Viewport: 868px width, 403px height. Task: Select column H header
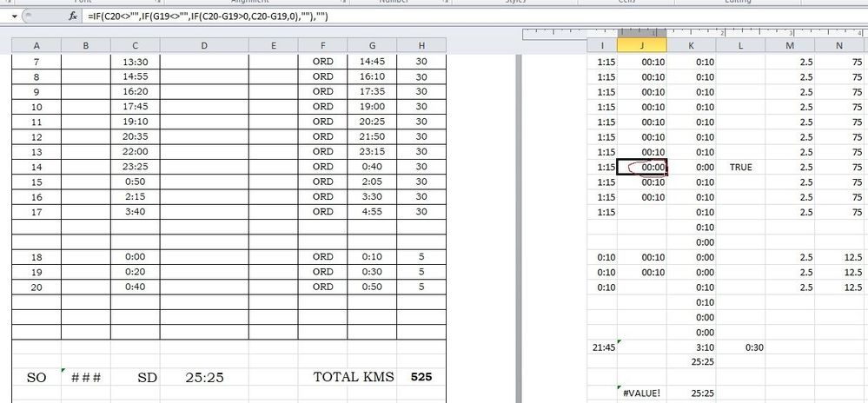coord(421,46)
